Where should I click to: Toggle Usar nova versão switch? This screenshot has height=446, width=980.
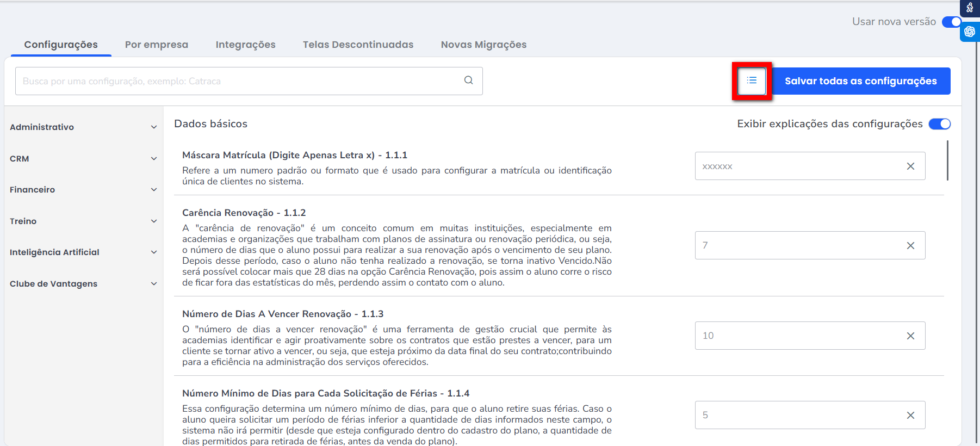[951, 22]
